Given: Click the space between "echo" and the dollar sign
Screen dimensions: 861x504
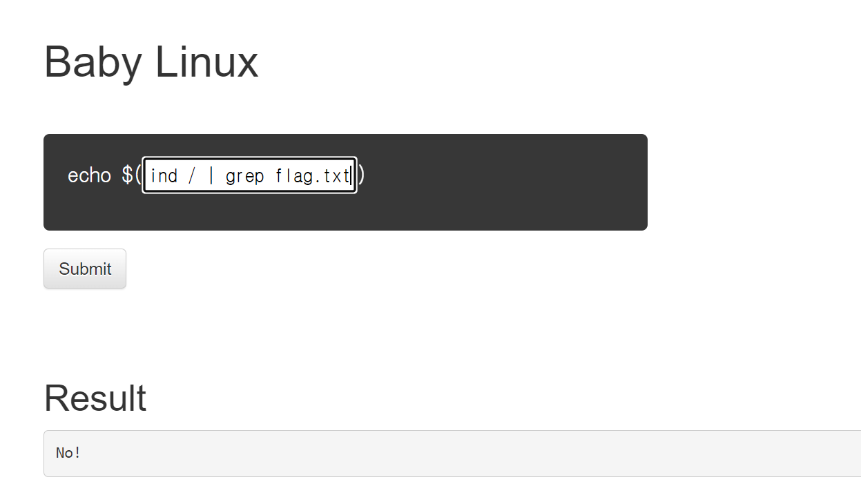Looking at the screenshot, I should coord(117,175).
